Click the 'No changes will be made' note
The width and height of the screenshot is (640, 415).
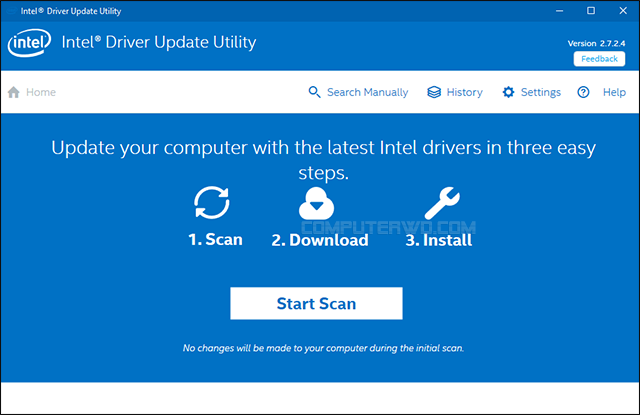[x=323, y=348]
